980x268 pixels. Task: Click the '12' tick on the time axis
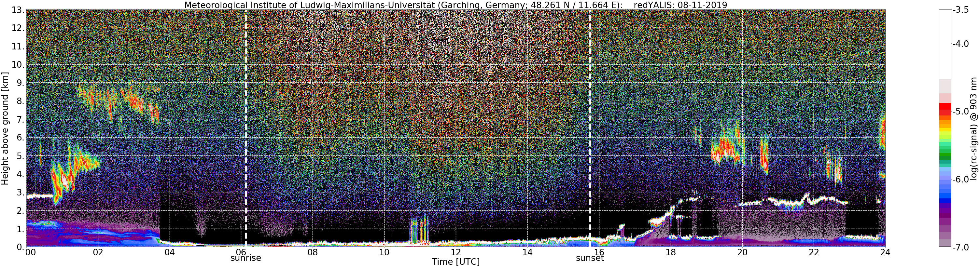point(456,252)
